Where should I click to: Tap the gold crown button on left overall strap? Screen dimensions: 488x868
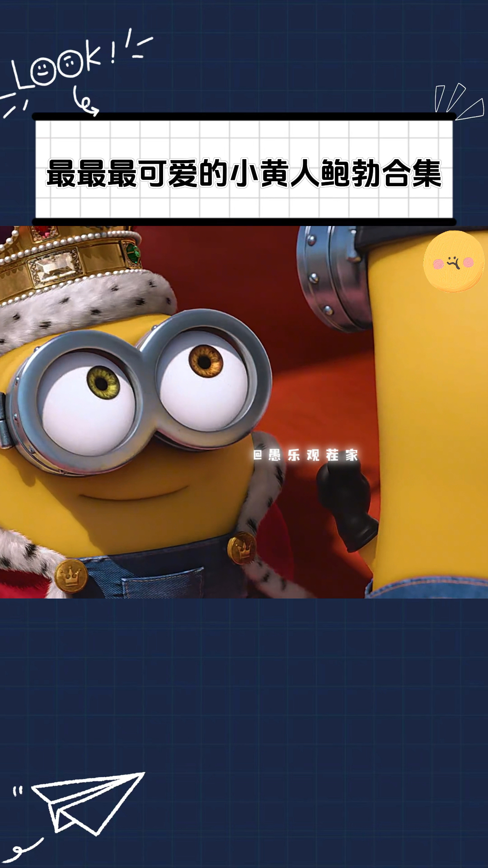click(71, 576)
